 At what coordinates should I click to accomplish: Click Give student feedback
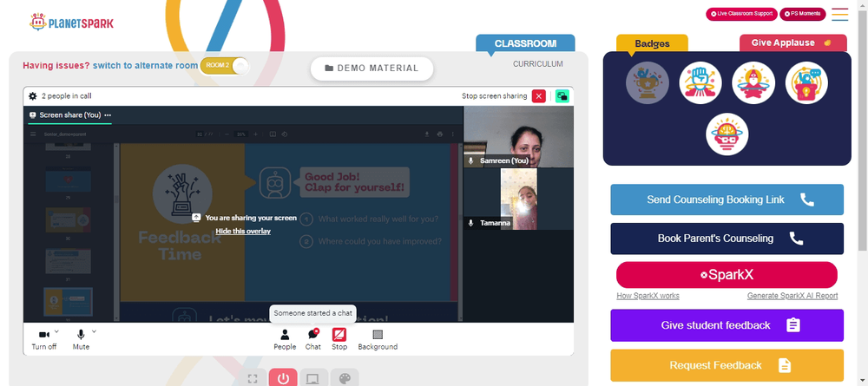point(727,325)
